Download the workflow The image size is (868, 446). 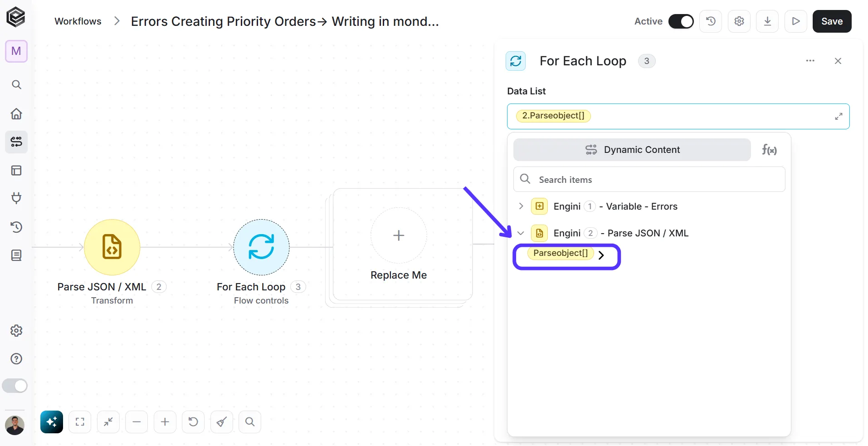click(x=767, y=21)
